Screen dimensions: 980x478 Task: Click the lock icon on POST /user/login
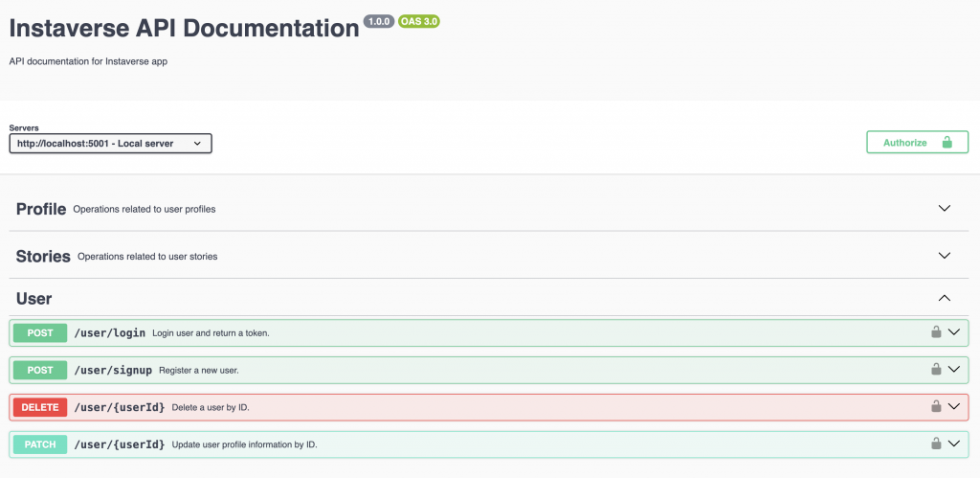pos(936,332)
